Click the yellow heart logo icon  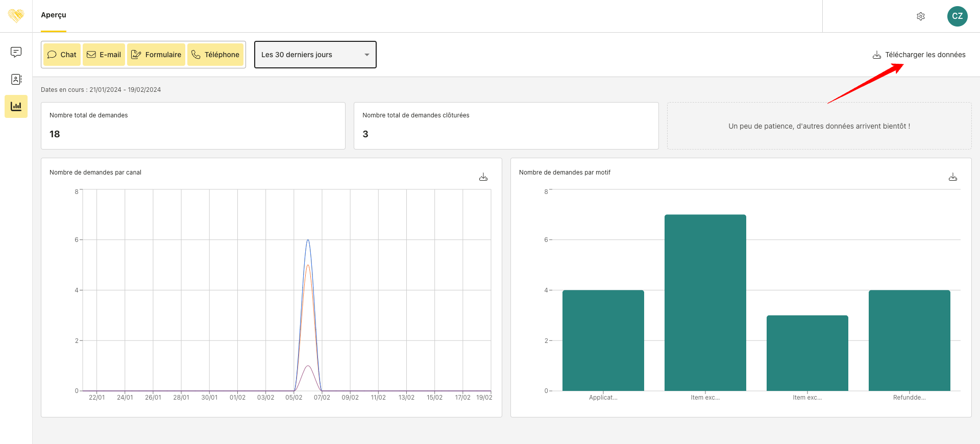coord(16,16)
